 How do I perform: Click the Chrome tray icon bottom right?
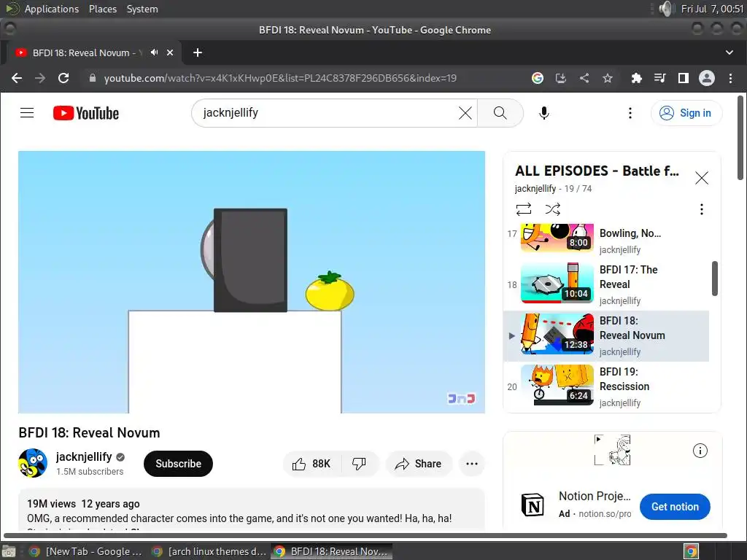tap(691, 551)
